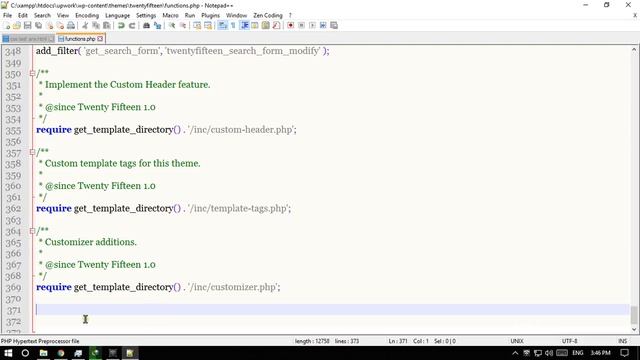Show hidden system tray icons chevron
This screenshot has width=640, height=360.
(515, 353)
